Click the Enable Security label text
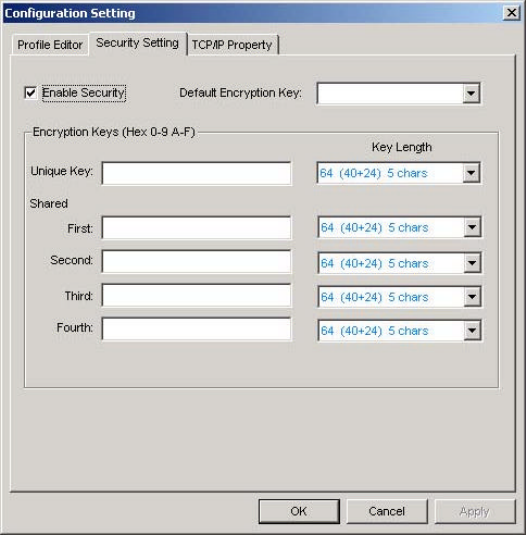This screenshot has height=535, width=526. (84, 93)
